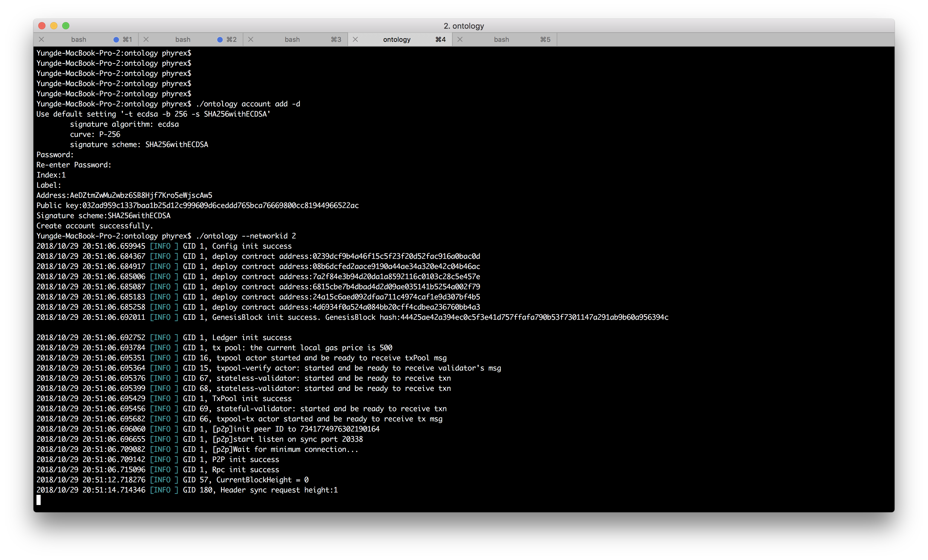Click contract address ending c04b46ac
This screenshot has height=560, width=928.
396,267
